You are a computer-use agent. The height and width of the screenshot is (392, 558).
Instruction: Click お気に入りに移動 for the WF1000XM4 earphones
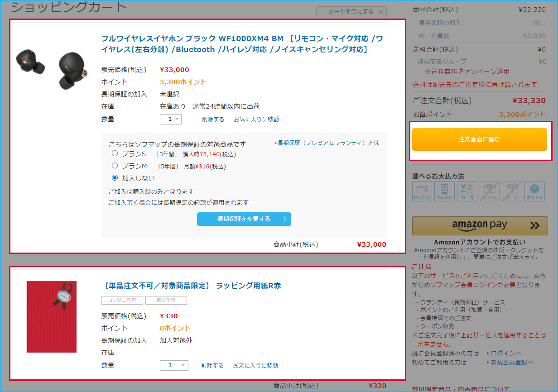tap(256, 120)
